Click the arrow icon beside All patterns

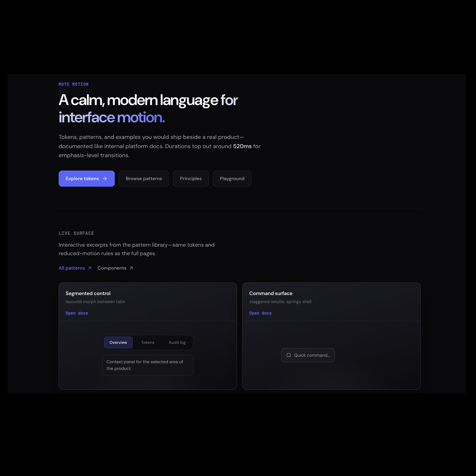[x=90, y=268]
